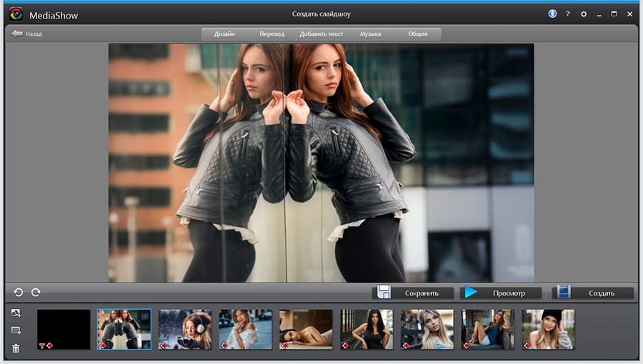Screen dimensions: 643x364
Task: Click the add blank slide icon
Action: tap(16, 330)
